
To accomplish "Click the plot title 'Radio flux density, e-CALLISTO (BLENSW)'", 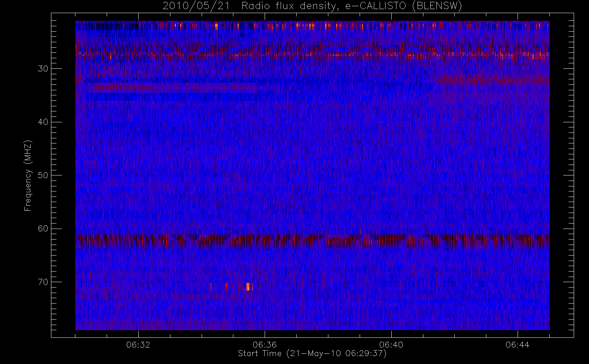I will [352, 6].
